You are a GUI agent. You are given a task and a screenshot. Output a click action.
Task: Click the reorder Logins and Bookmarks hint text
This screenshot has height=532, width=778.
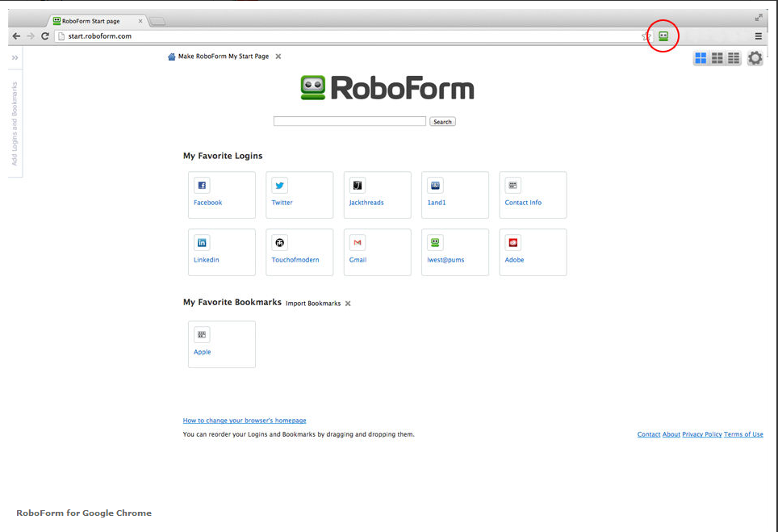(299, 434)
